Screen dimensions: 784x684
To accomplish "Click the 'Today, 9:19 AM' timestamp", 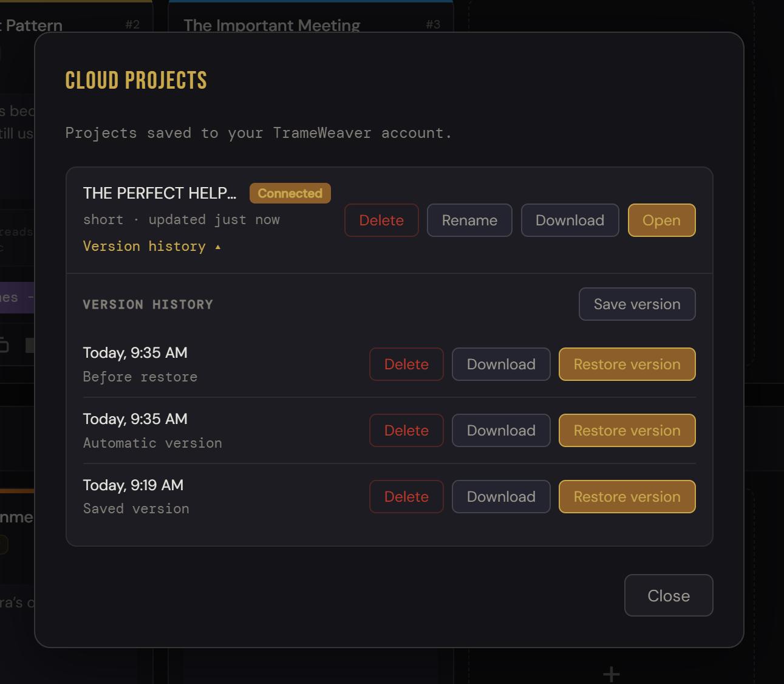I will point(133,485).
